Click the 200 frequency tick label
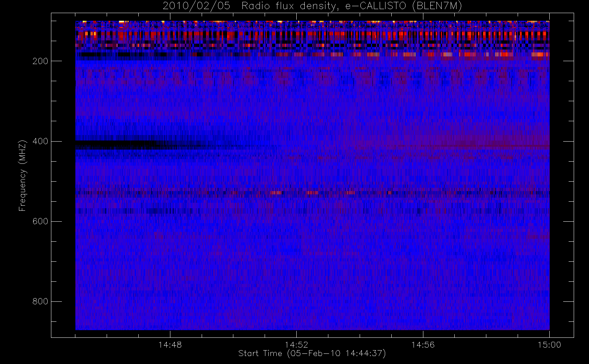The image size is (589, 364). tap(40, 61)
